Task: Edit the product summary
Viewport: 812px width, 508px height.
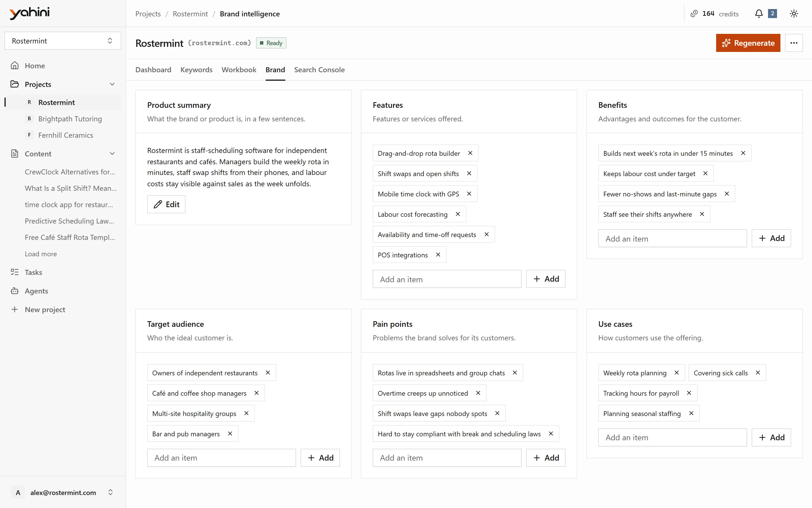Action: click(166, 204)
